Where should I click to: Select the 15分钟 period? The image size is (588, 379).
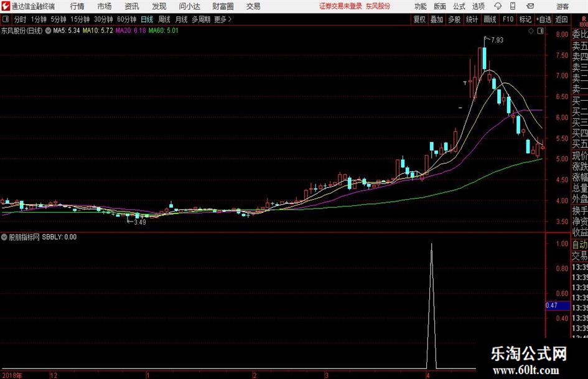[x=80, y=19]
